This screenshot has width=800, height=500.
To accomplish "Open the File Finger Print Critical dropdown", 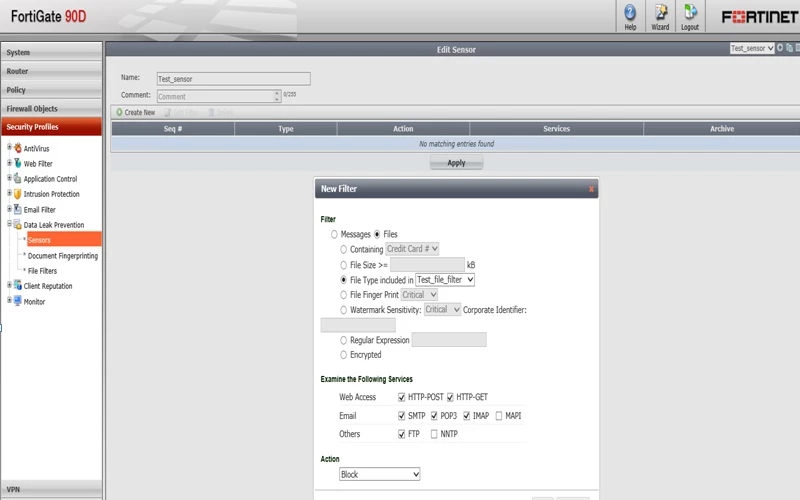I will point(419,295).
